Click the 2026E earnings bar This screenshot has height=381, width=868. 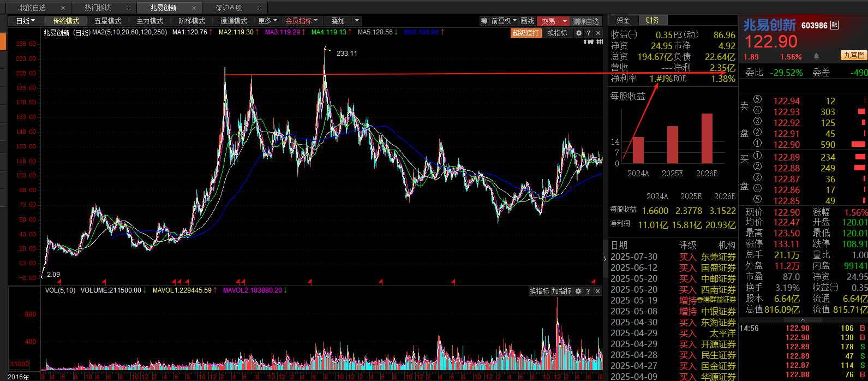click(707, 138)
